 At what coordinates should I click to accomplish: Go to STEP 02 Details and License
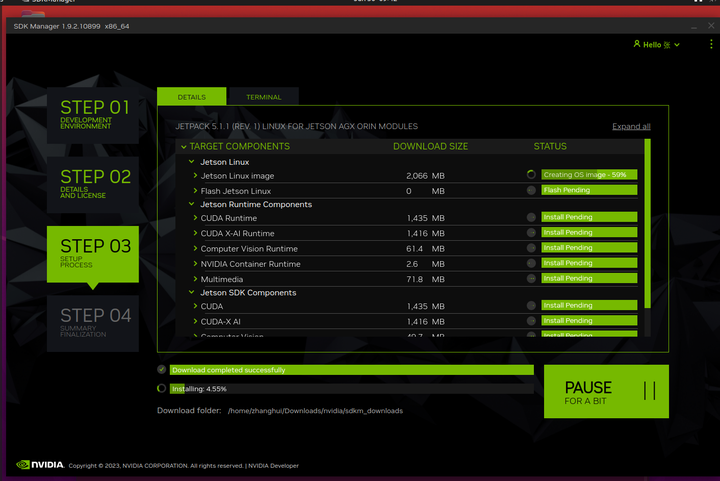[93, 185]
